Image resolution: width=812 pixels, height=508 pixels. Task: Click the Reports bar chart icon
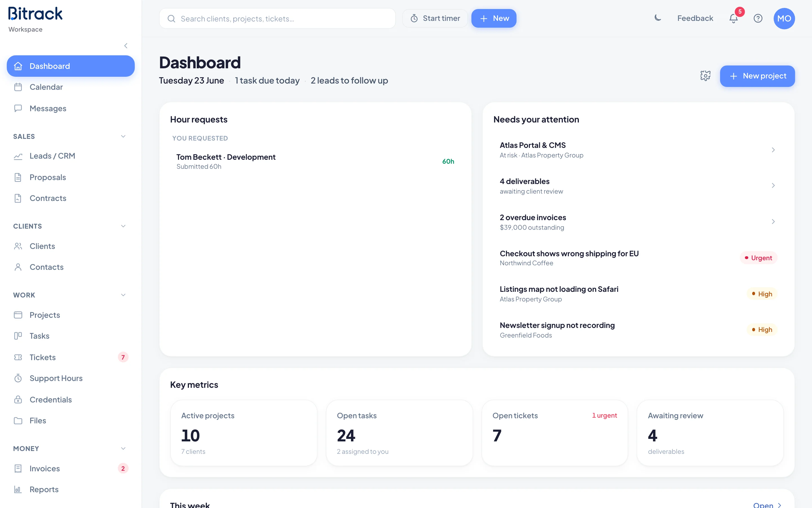pos(18,490)
